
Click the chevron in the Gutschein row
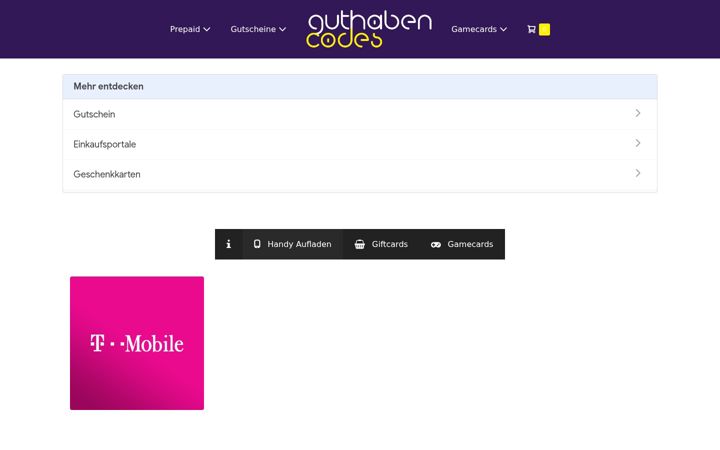pos(638,113)
